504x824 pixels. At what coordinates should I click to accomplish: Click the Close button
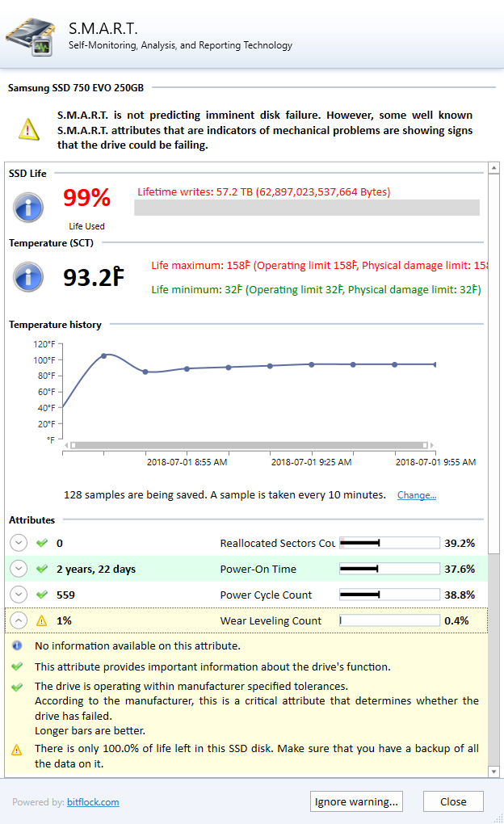pos(453,801)
